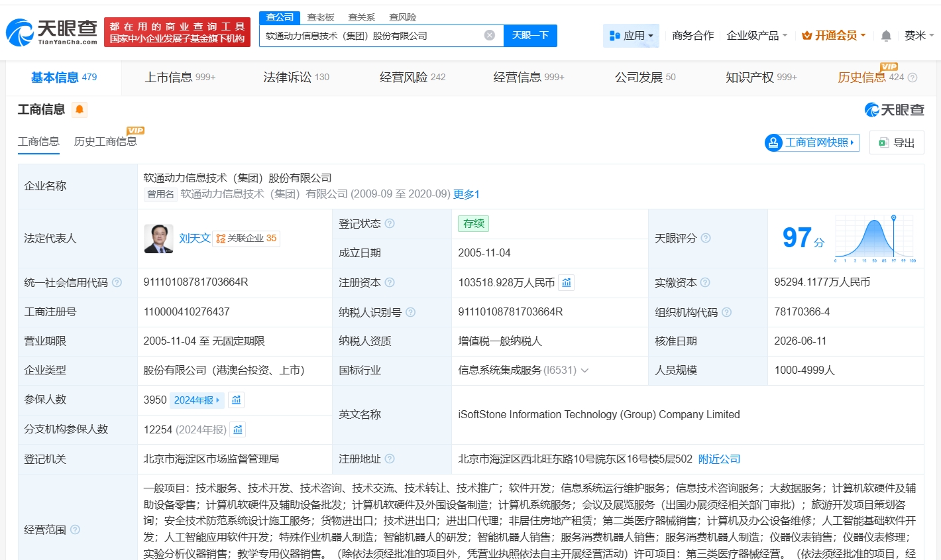The width and height of the screenshot is (941, 560).
Task: Click 关联企业 35 badge
Action: coord(247,239)
